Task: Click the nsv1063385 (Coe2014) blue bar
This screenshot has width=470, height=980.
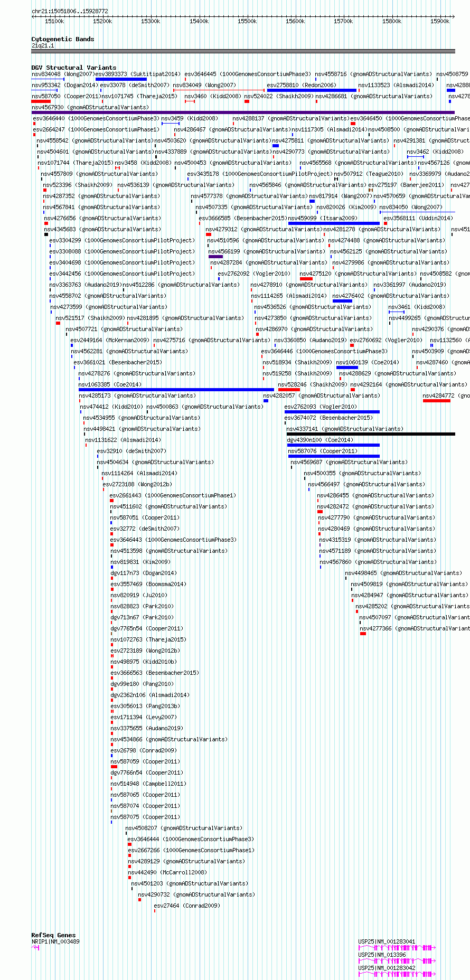Action: 176,390
